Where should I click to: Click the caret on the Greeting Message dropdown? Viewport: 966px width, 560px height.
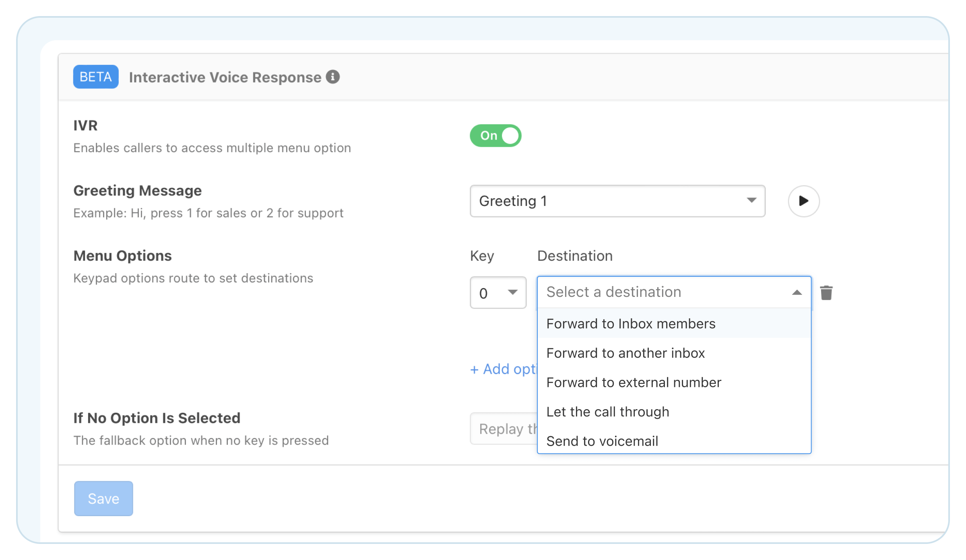(752, 200)
